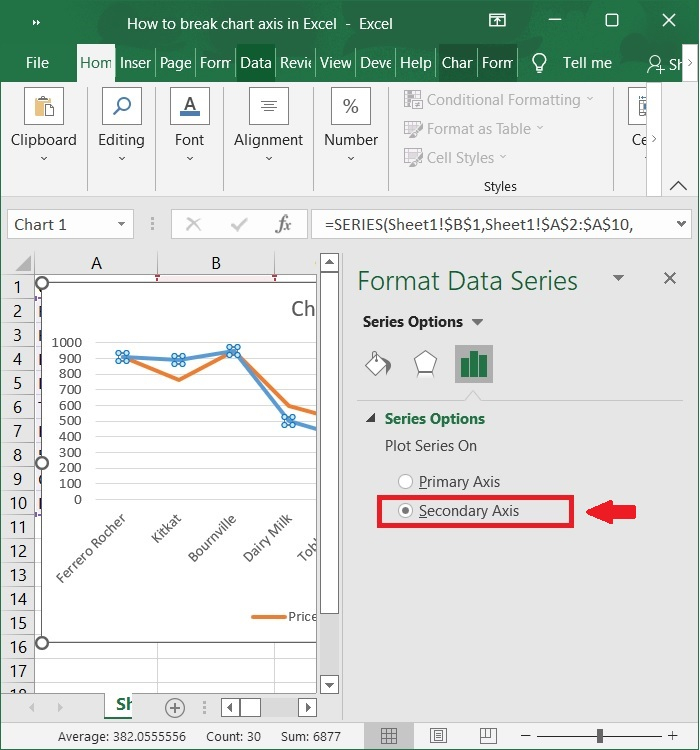
Task: Select column B header
Action: [x=216, y=263]
